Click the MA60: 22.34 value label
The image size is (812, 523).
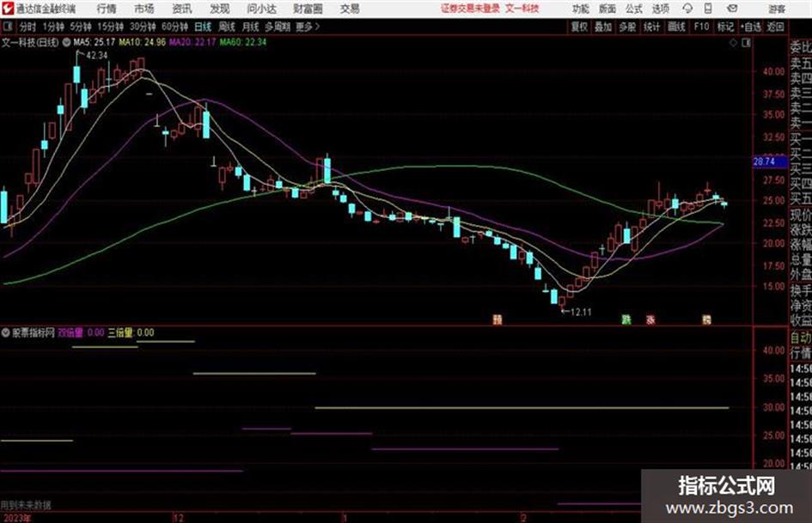tap(243, 42)
